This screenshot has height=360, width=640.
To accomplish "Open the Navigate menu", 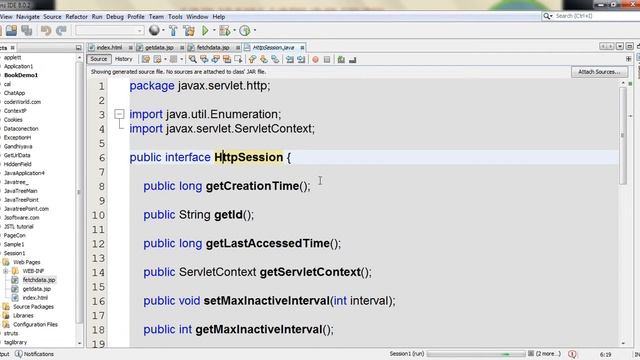I will coord(28,17).
